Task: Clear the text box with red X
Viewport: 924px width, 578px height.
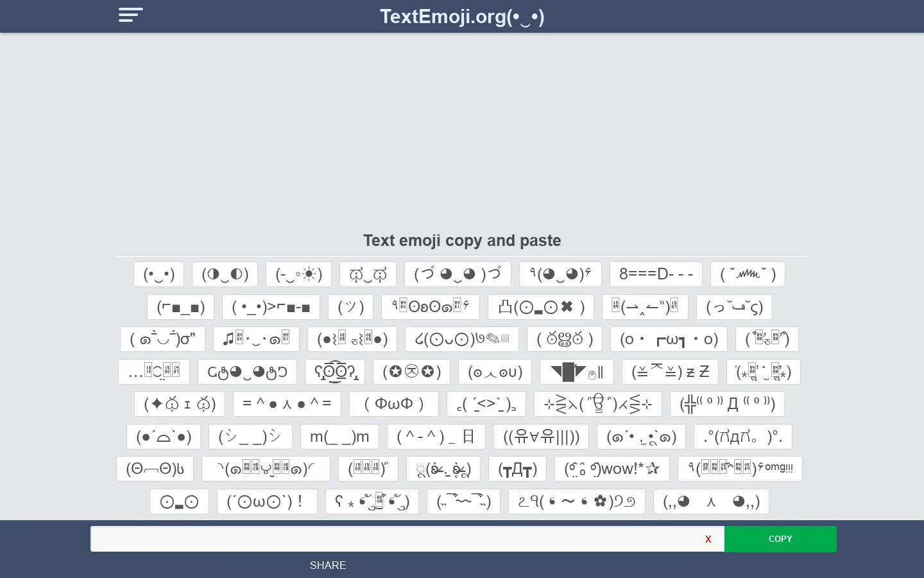Action: point(708,539)
